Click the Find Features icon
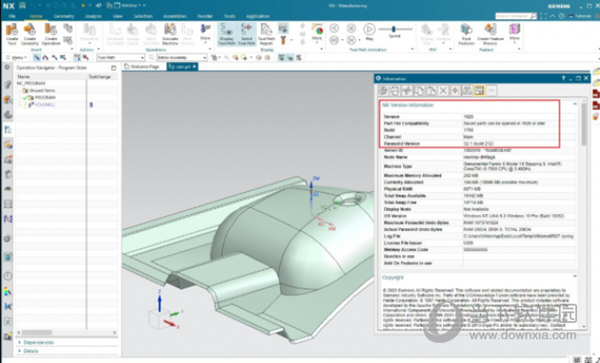The image size is (600, 363). click(x=466, y=34)
